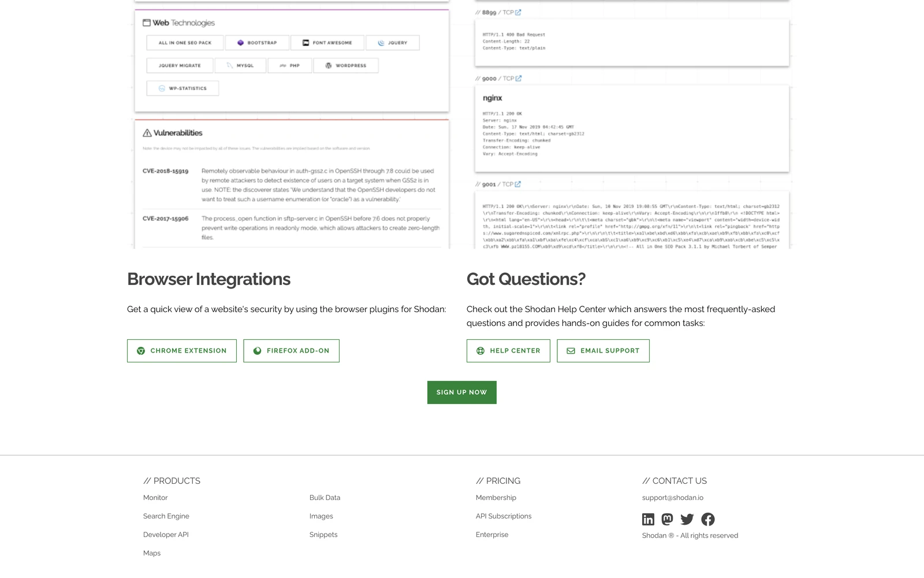Open the Help Center
924x578 pixels.
point(508,351)
